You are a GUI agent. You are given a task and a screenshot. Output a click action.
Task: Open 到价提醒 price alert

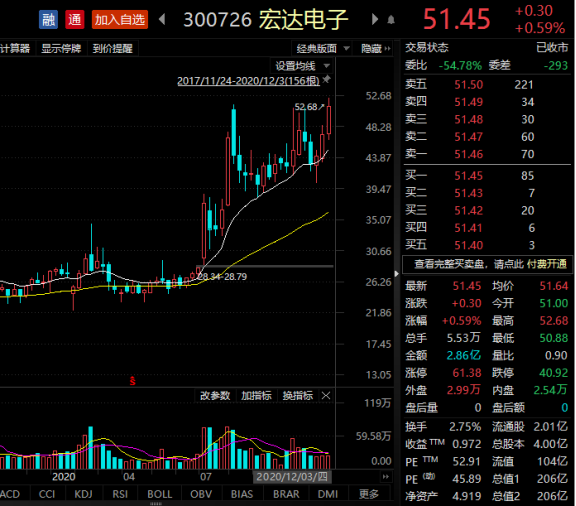pyautogui.click(x=112, y=48)
